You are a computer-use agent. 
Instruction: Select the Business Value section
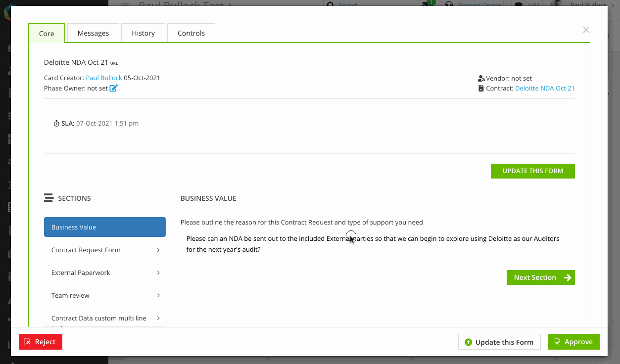[105, 227]
